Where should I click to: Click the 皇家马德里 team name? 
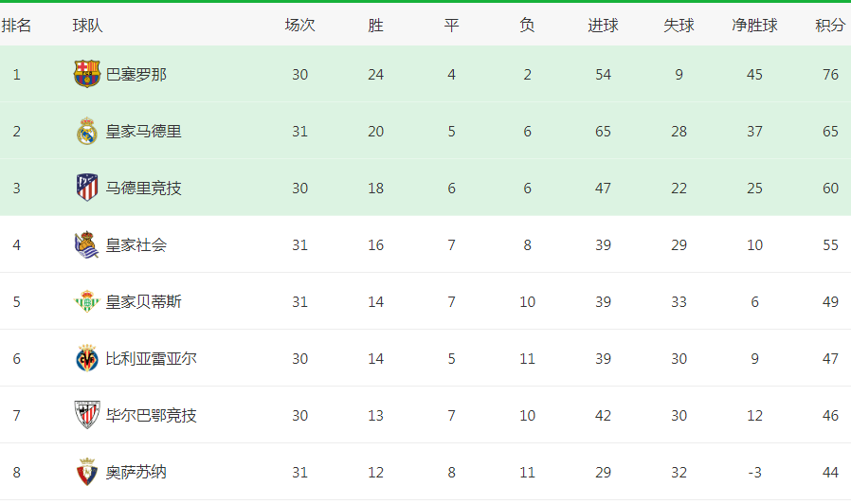coord(144,132)
